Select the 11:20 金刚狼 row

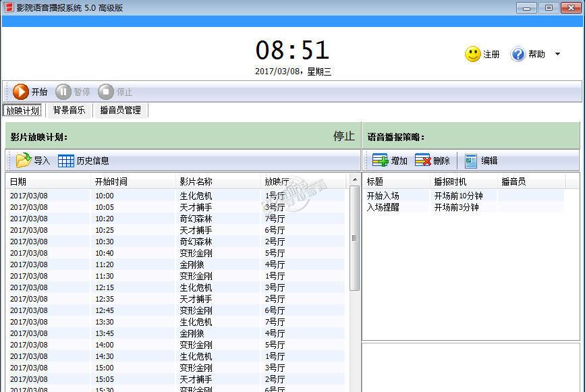(176, 264)
